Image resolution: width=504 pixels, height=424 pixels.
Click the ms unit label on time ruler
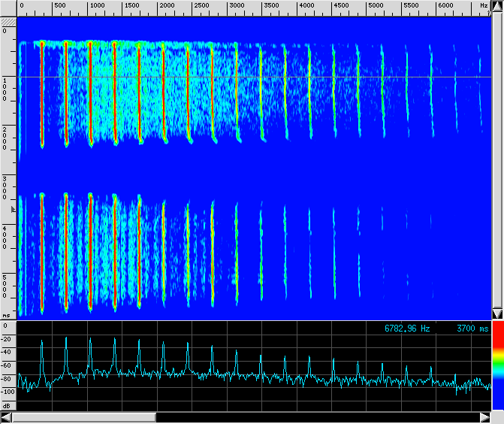pos(6,316)
